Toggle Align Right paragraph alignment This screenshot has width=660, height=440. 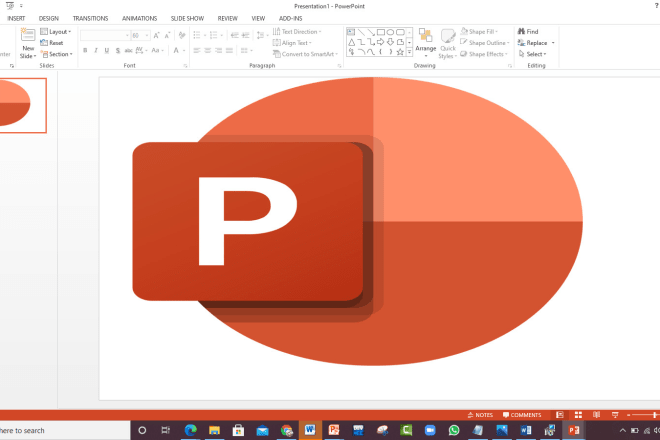coord(218,51)
